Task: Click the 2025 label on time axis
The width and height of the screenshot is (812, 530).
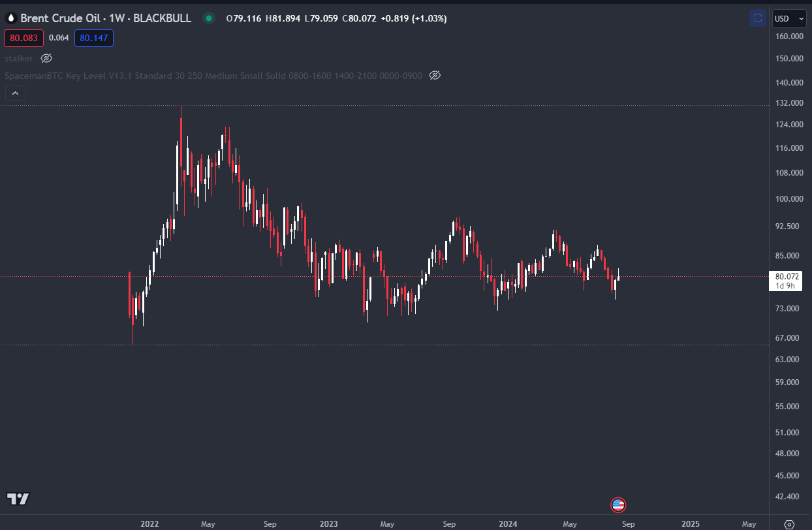Action: coord(691,523)
